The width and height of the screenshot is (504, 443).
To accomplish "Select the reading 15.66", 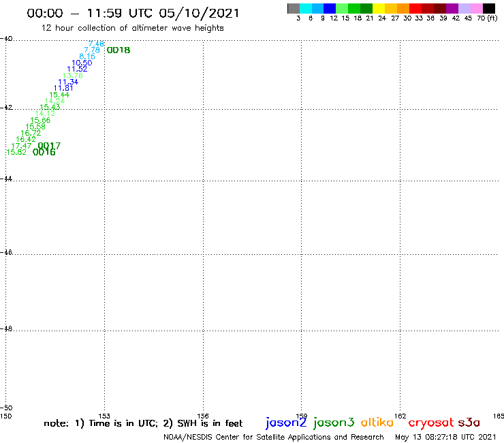I will point(40,120).
